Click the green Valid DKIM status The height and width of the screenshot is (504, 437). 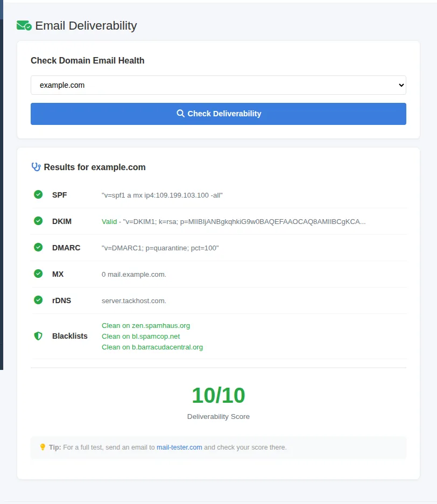tap(109, 221)
